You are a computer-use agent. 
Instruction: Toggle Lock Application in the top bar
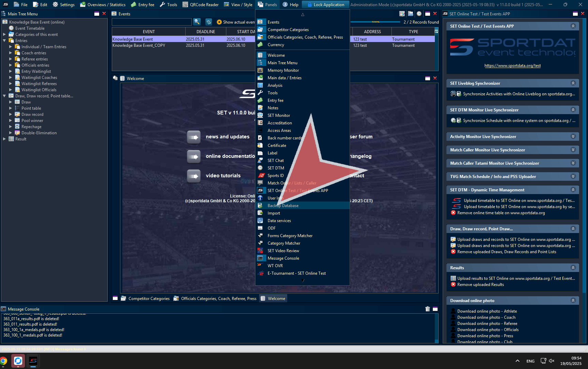click(x=325, y=5)
